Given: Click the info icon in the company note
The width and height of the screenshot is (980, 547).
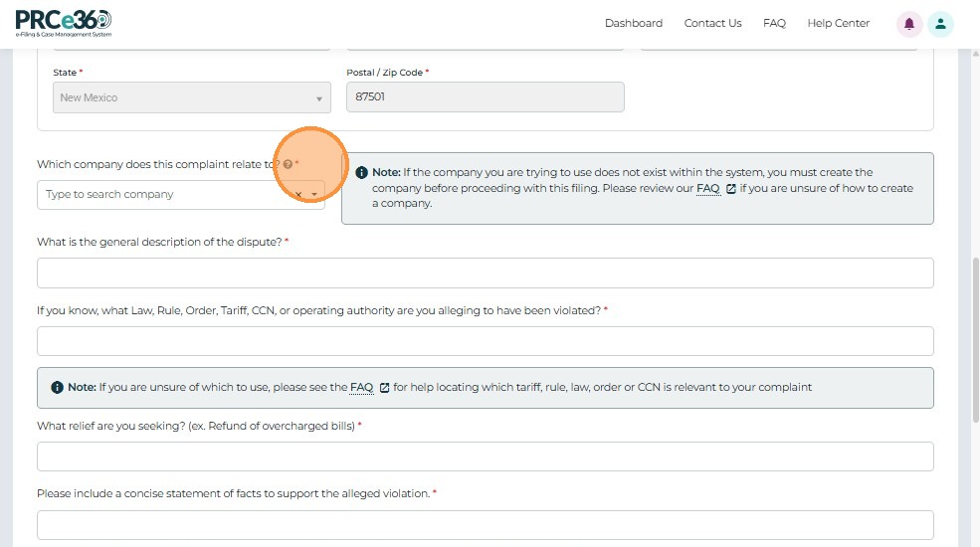Looking at the screenshot, I should tap(361, 172).
